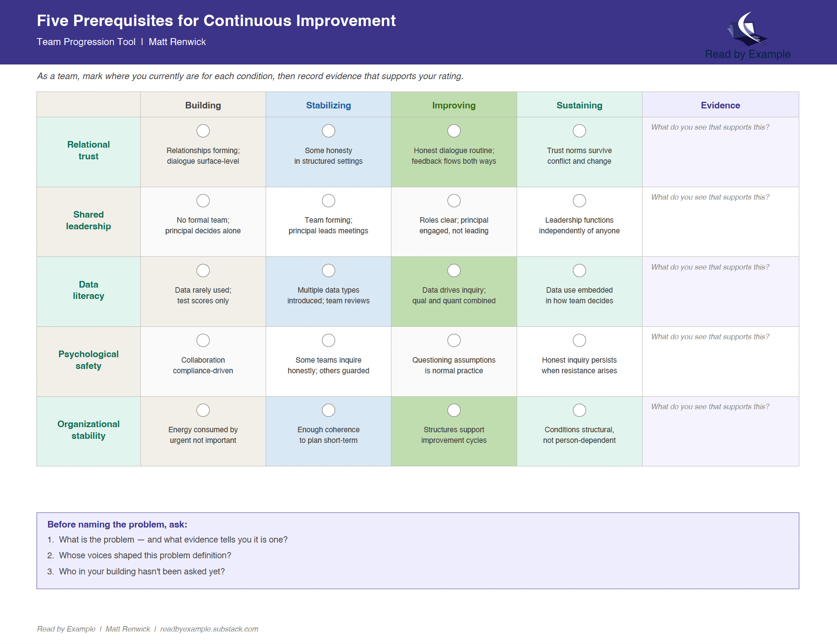The height and width of the screenshot is (644, 837).
Task: Click the Stabilizing column header
Action: point(328,105)
